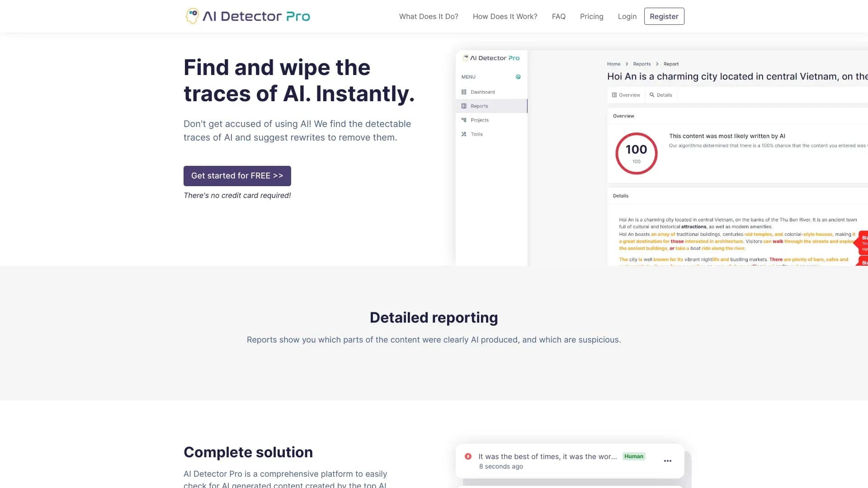The width and height of the screenshot is (868, 488).
Task: Click 'This content was most likely written by AI'
Action: click(727, 136)
